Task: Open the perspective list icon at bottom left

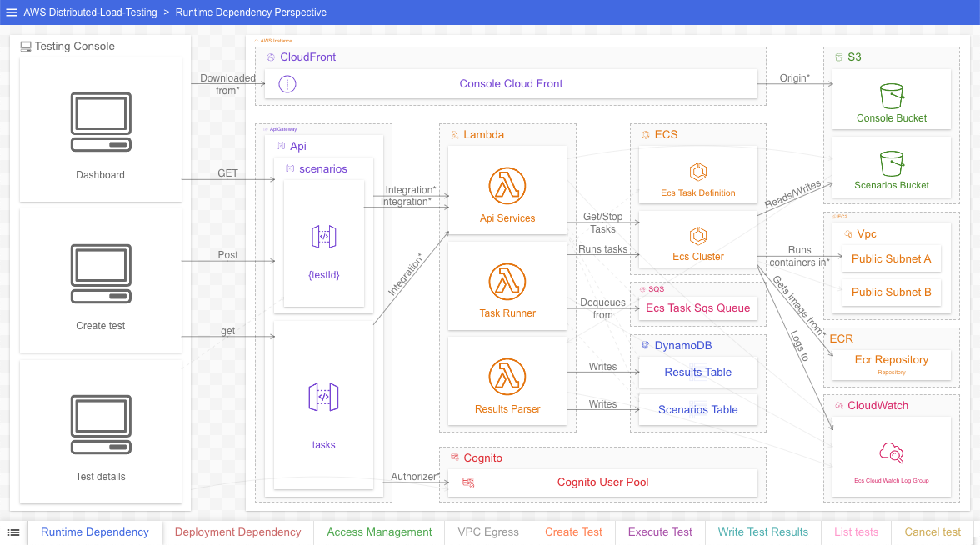Action: tap(13, 532)
